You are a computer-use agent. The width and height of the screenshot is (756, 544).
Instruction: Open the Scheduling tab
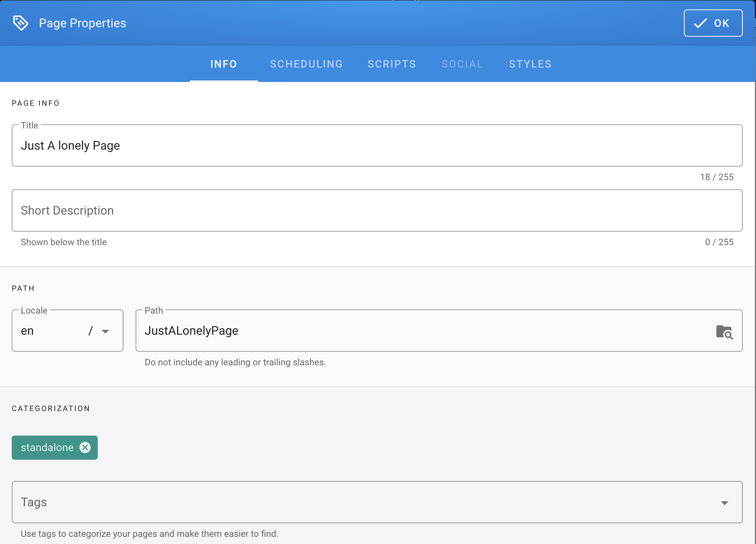pos(306,64)
